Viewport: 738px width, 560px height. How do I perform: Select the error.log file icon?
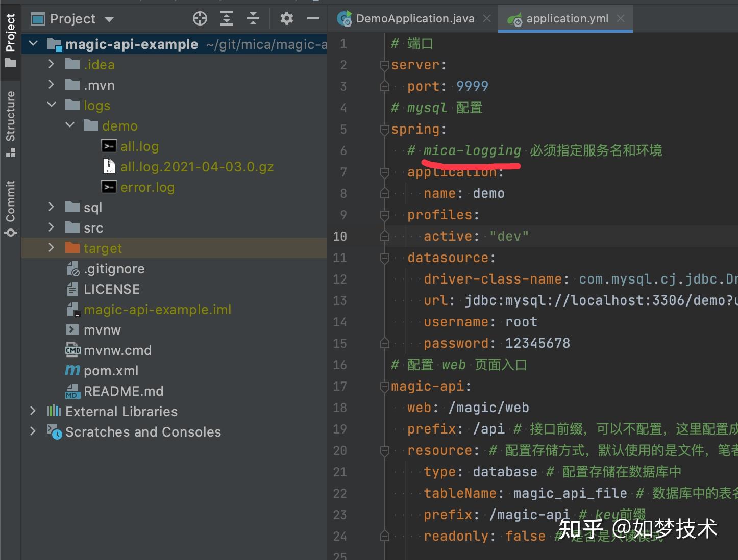[x=109, y=187]
